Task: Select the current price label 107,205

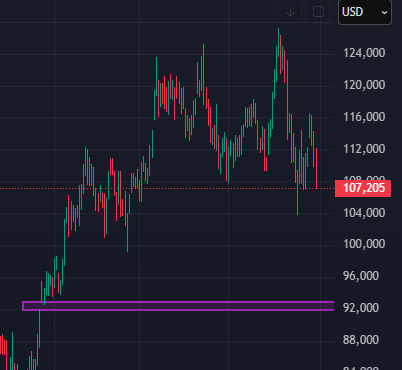Action: pos(363,188)
